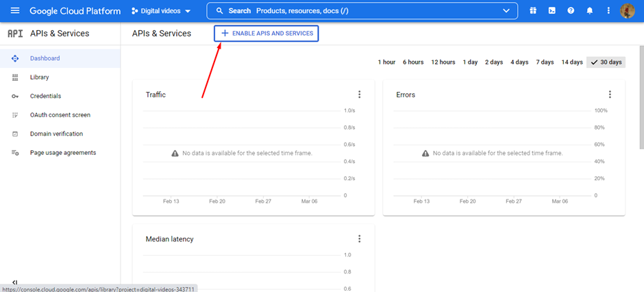Click the Credentials key icon
The width and height of the screenshot is (644, 292).
tap(15, 96)
